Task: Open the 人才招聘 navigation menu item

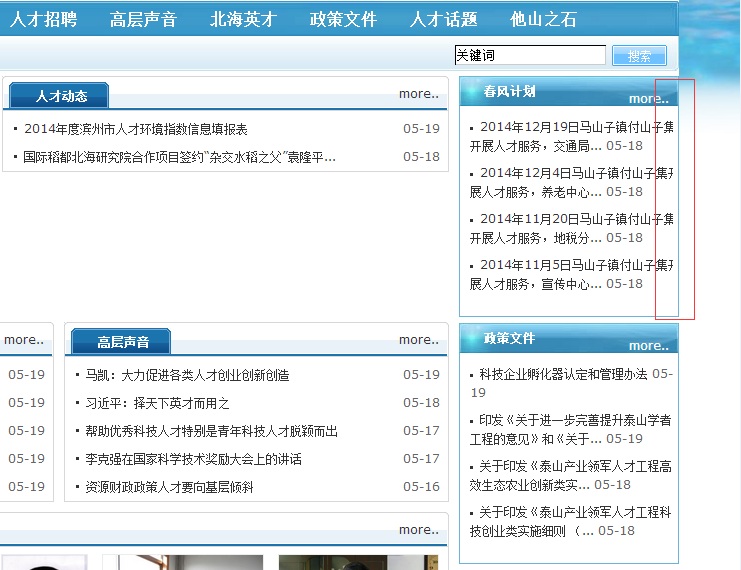Action: 43,19
